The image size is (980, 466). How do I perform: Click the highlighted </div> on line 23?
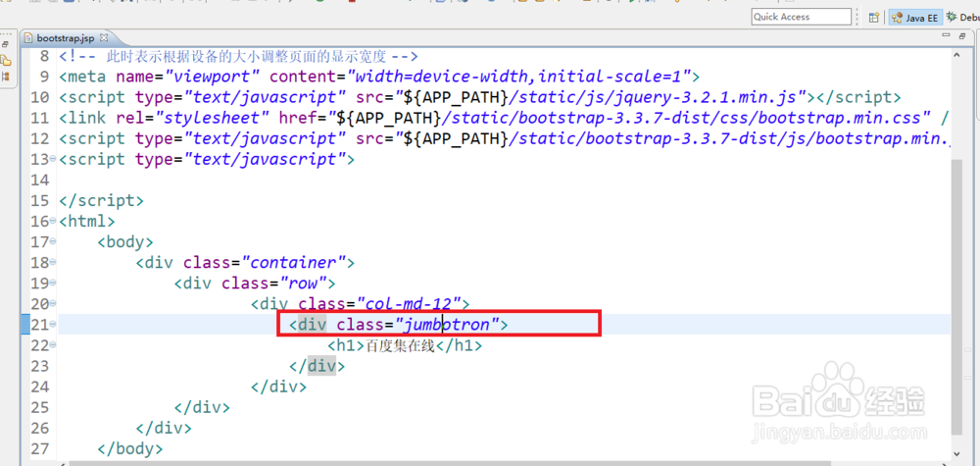click(x=317, y=366)
